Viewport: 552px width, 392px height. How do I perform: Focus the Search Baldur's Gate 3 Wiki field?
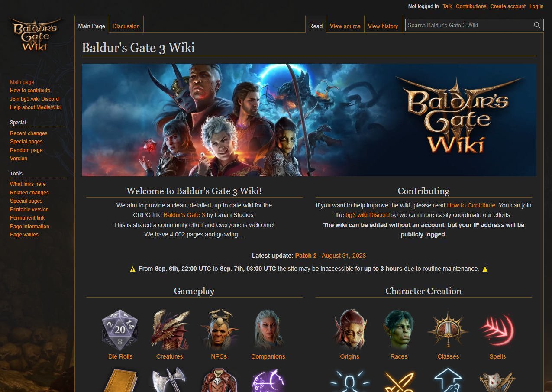(469, 25)
